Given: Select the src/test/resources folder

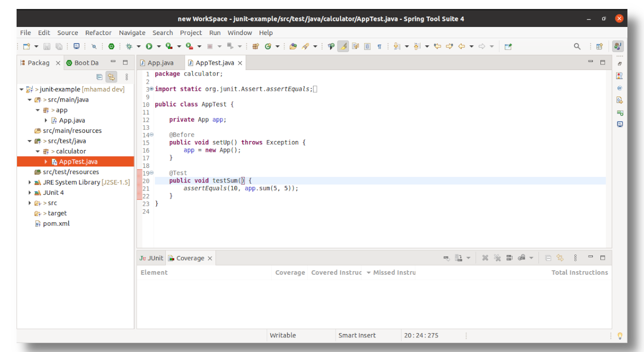Looking at the screenshot, I should [x=71, y=172].
